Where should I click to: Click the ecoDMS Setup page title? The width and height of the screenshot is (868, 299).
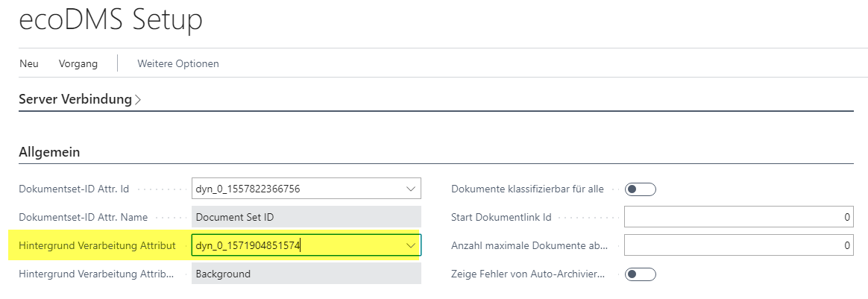coord(110,20)
